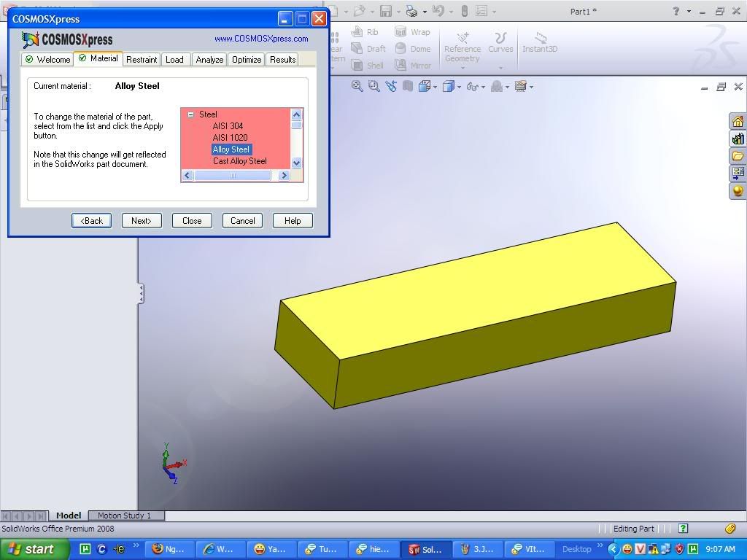Open the Hide/Show Items dropdown arrow
747x560 pixels.
tap(484, 87)
